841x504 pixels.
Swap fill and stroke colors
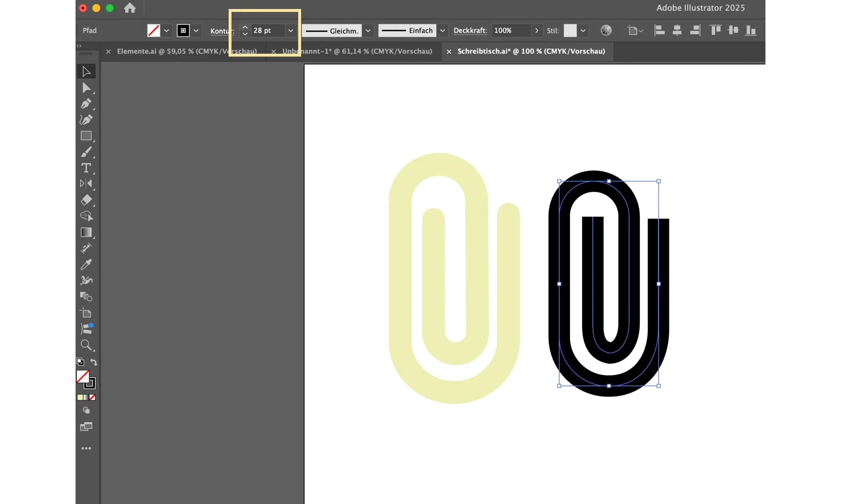tap(94, 362)
